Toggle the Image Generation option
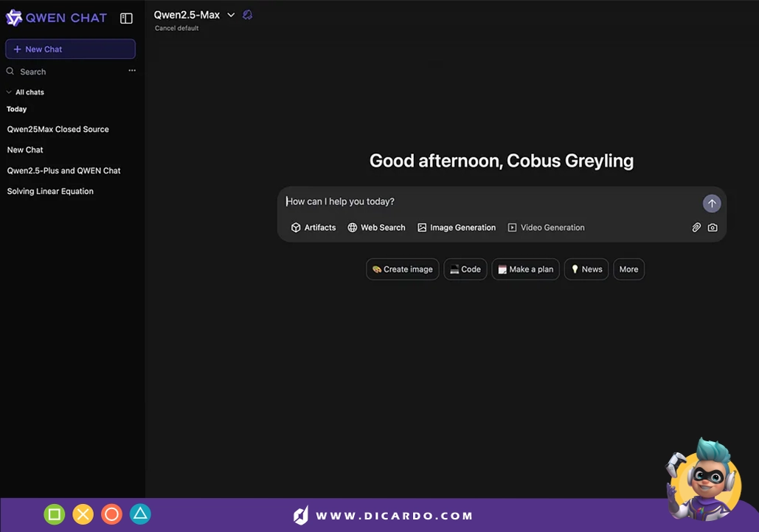The height and width of the screenshot is (532, 759). (457, 227)
